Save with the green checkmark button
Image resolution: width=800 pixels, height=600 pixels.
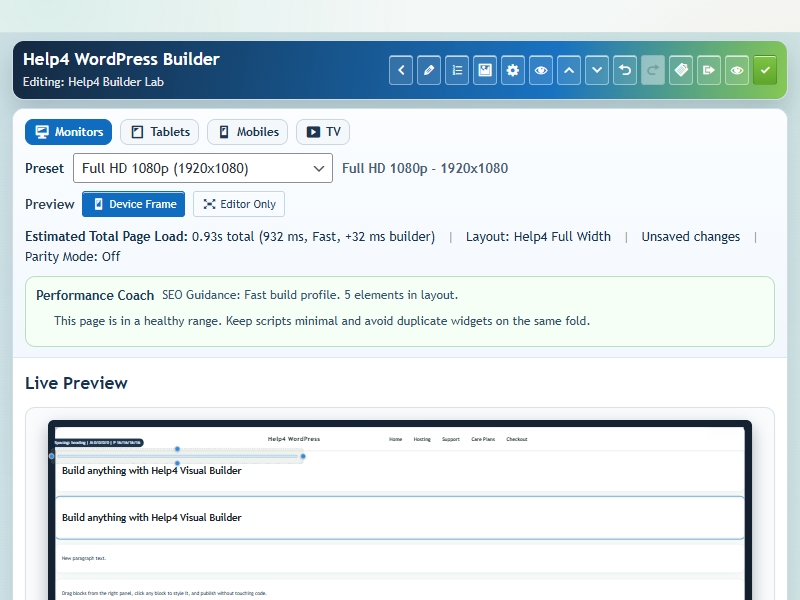click(x=765, y=70)
